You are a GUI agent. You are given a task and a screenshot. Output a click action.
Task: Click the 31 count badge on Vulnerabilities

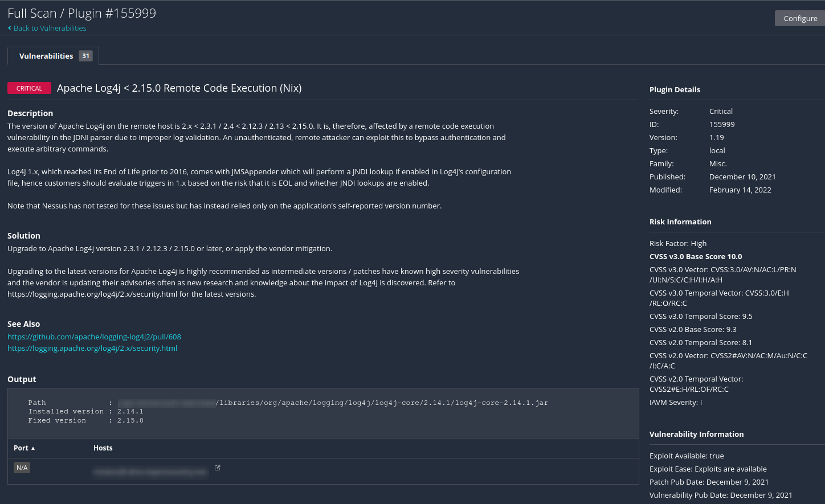click(85, 56)
